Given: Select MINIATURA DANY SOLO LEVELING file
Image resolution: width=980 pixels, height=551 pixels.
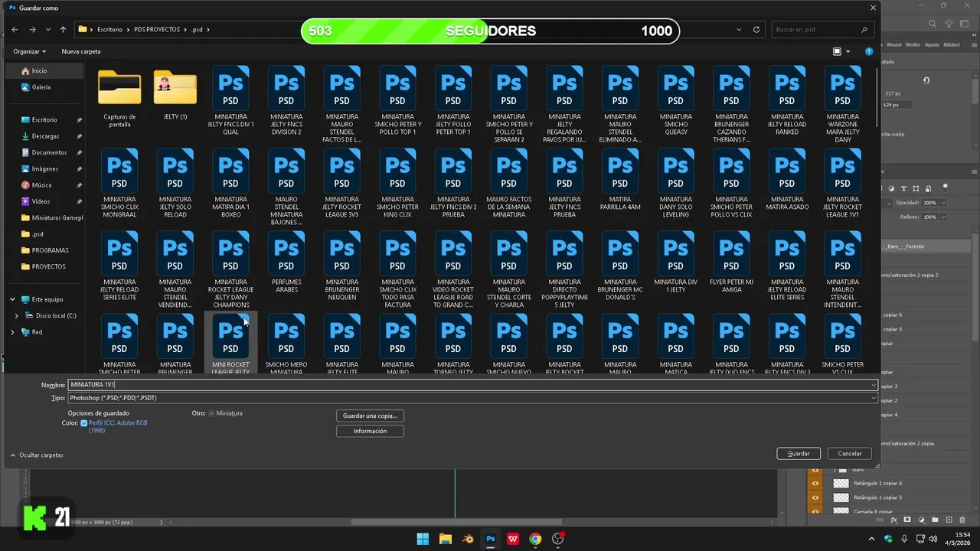Looking at the screenshot, I should (x=675, y=184).
